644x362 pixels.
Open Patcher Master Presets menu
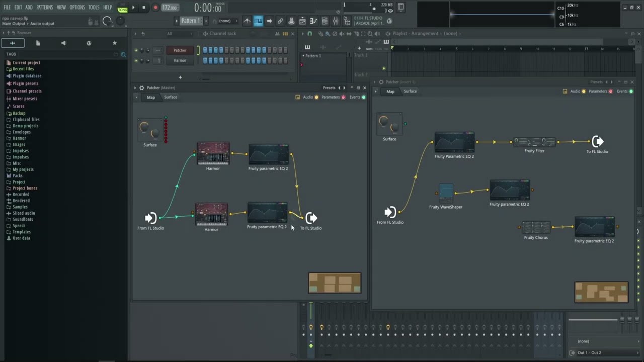pyautogui.click(x=329, y=87)
